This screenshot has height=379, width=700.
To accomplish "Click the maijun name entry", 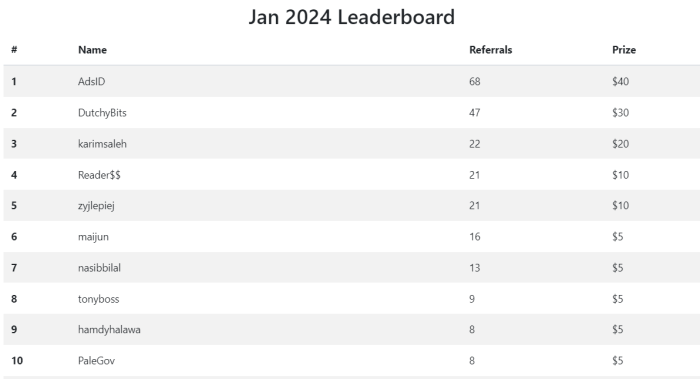I will (x=93, y=237).
